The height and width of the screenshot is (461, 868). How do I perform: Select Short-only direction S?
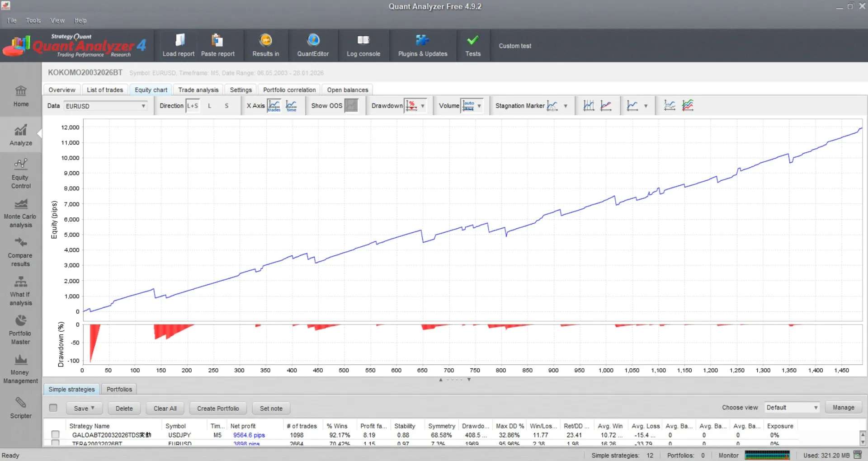pos(226,106)
